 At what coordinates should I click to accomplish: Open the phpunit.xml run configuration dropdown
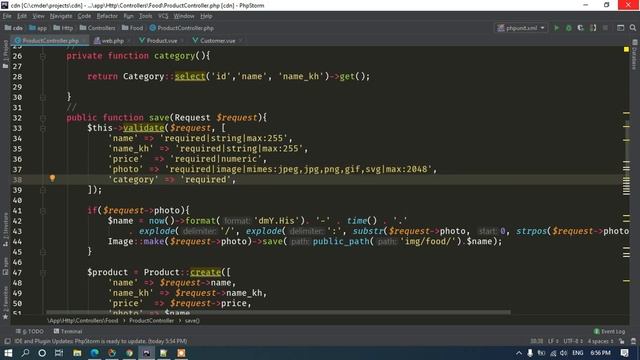pos(521,28)
